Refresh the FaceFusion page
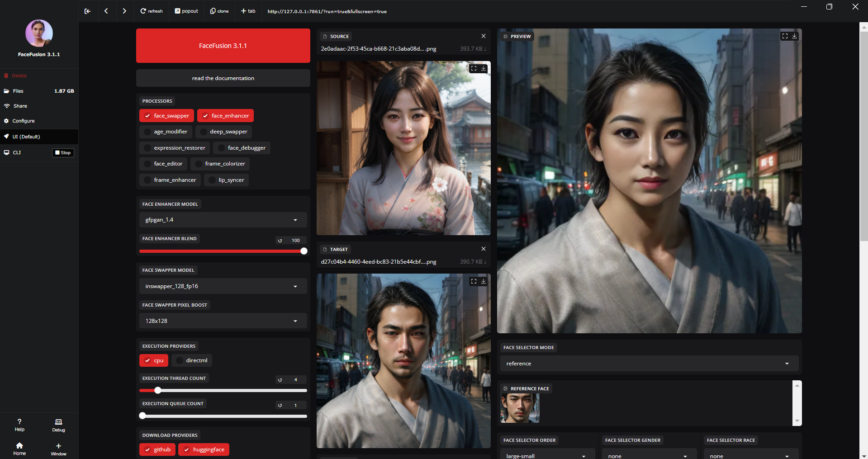Screen dimensions: 868x459 151,11
